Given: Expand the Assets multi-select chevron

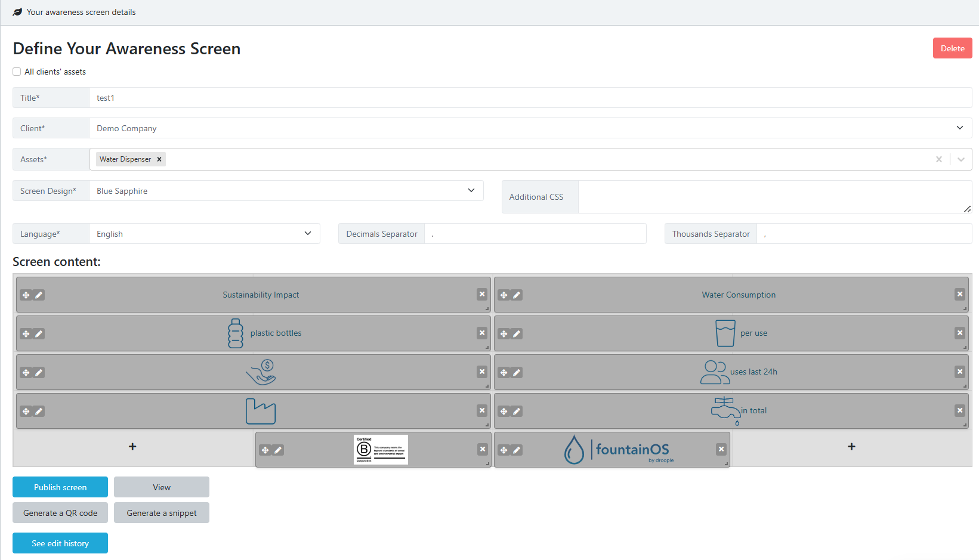Looking at the screenshot, I should point(961,159).
